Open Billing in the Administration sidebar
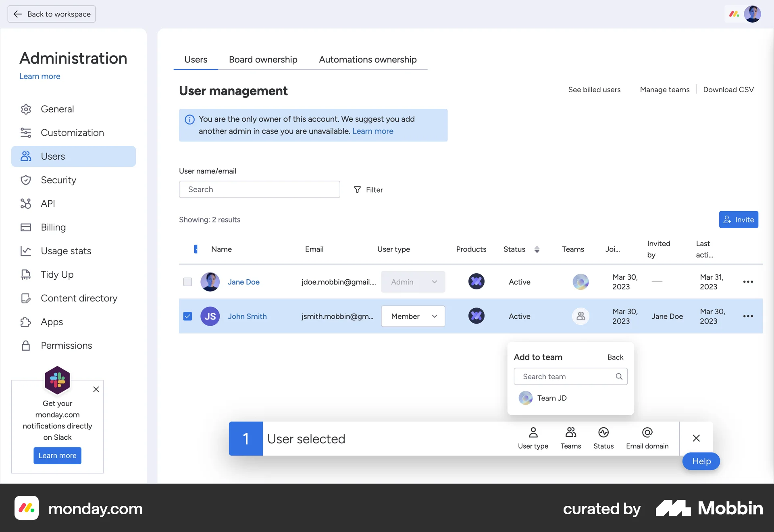 pos(53,227)
